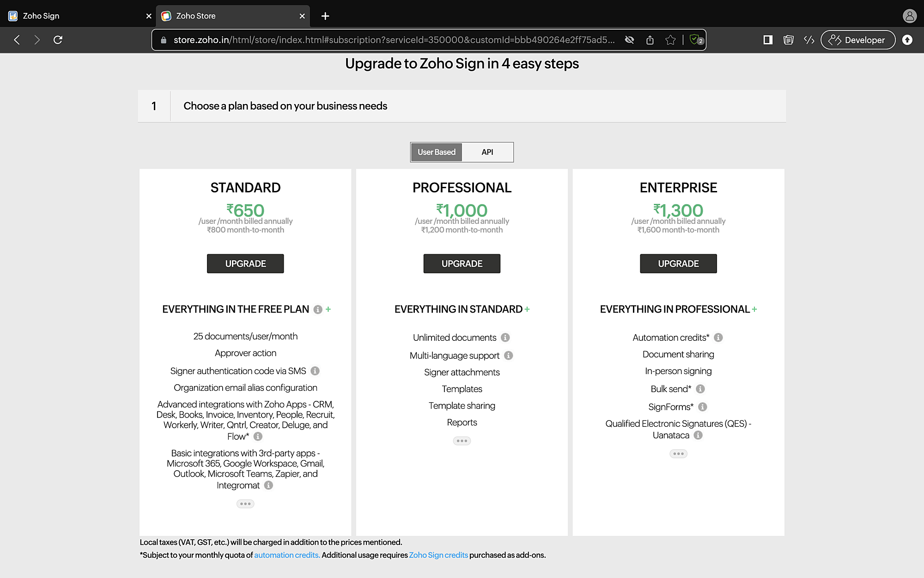Click 'In-person signing' feature text
Viewport: 924px width, 578px height.
tap(678, 371)
